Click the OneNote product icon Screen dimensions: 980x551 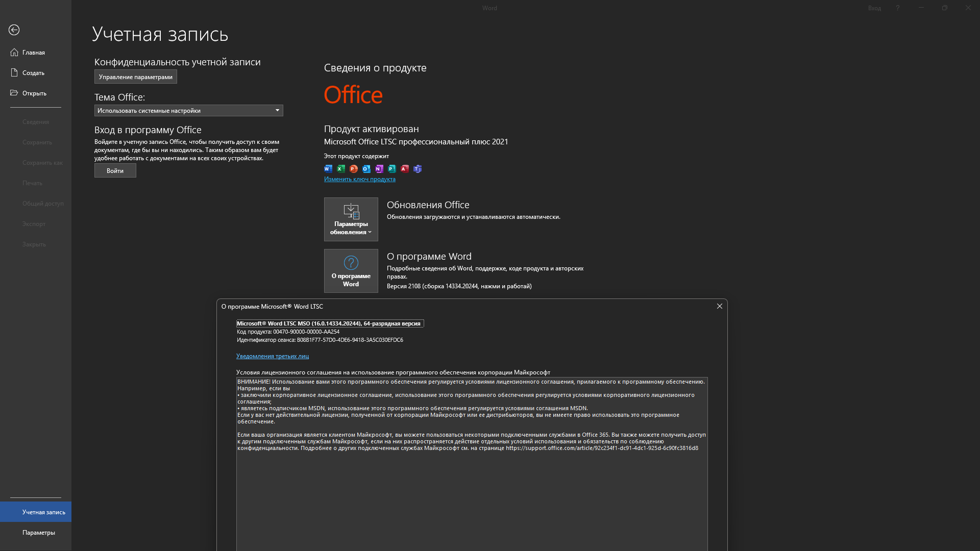[x=379, y=169]
